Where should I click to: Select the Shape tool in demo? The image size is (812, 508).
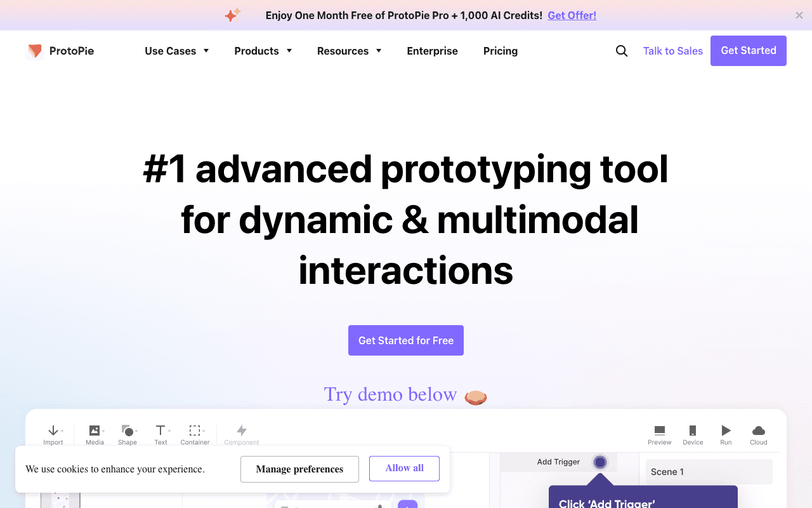tap(128, 435)
